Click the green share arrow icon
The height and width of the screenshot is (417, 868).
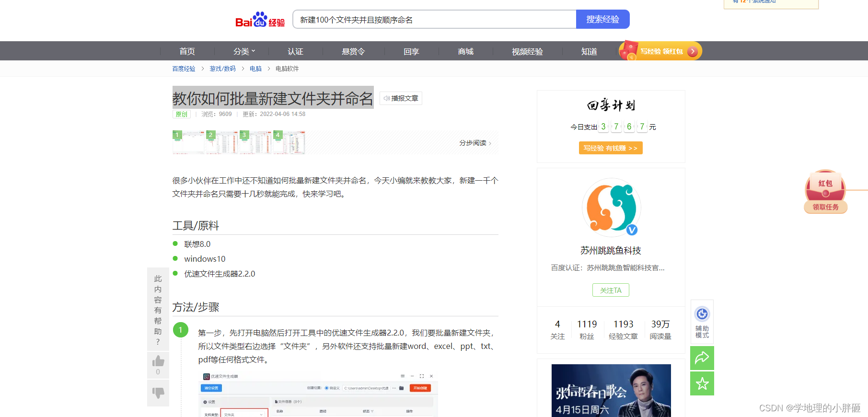click(702, 358)
